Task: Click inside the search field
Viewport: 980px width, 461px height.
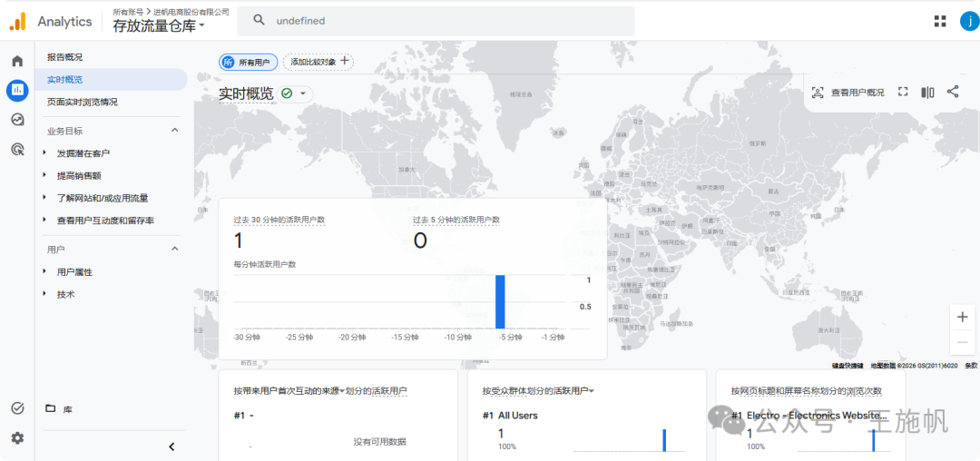Action: (x=436, y=21)
